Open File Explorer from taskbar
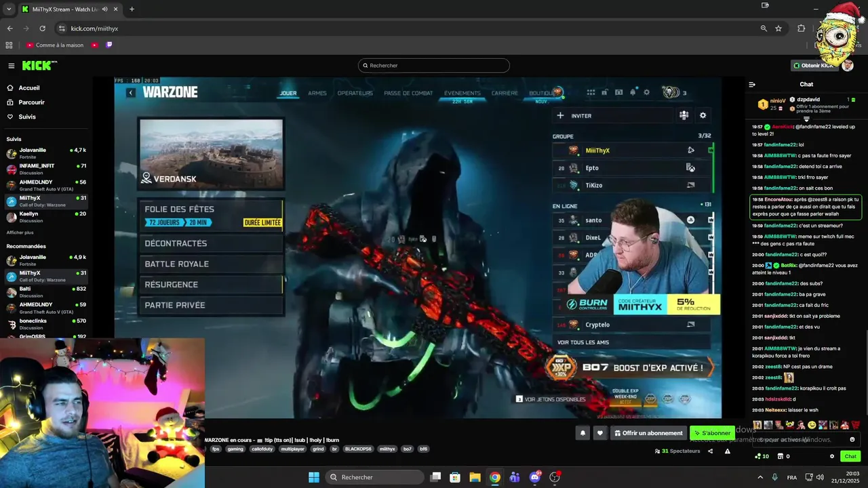 (x=475, y=477)
